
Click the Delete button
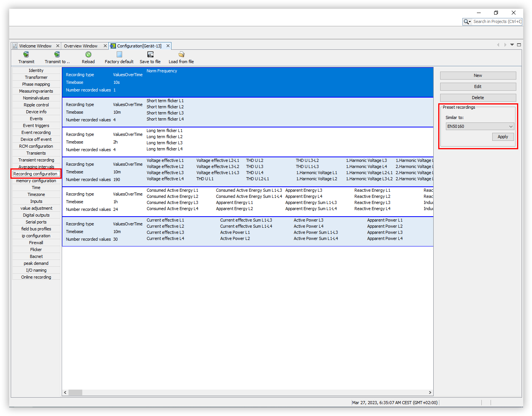point(478,98)
